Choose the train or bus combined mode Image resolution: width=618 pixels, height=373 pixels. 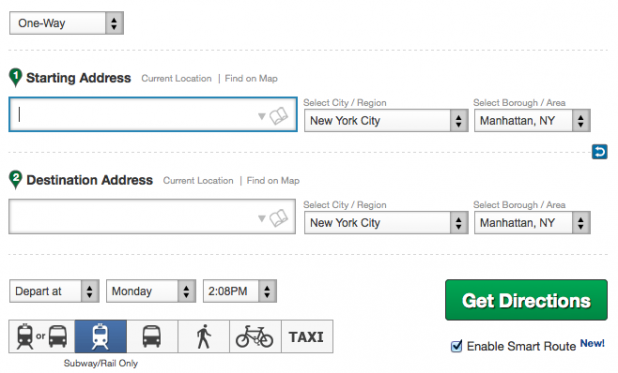(42, 336)
